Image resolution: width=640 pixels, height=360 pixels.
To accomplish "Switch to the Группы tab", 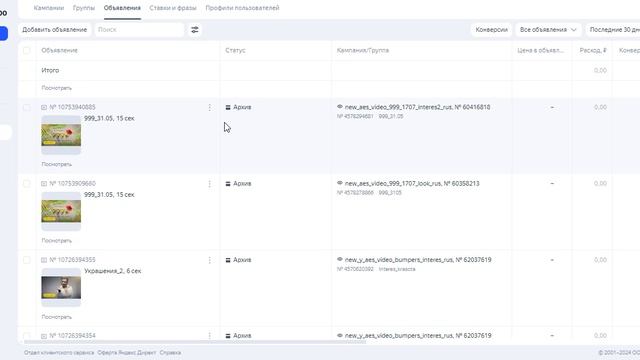I will [x=84, y=8].
